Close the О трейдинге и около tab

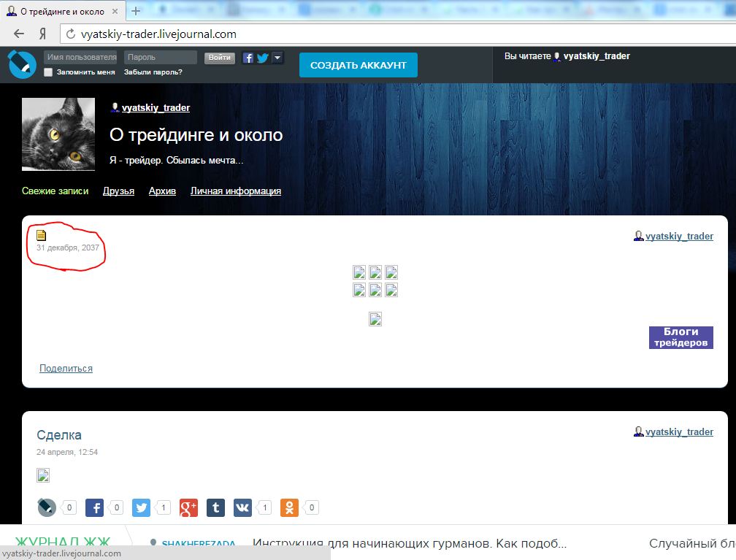pos(115,11)
